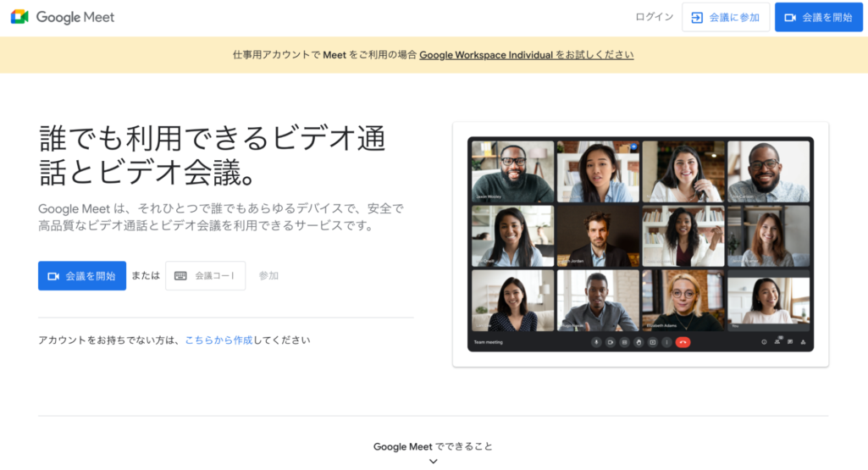Click the raise hand icon in meeting preview
Screen dimensions: 868x470
[x=639, y=342]
